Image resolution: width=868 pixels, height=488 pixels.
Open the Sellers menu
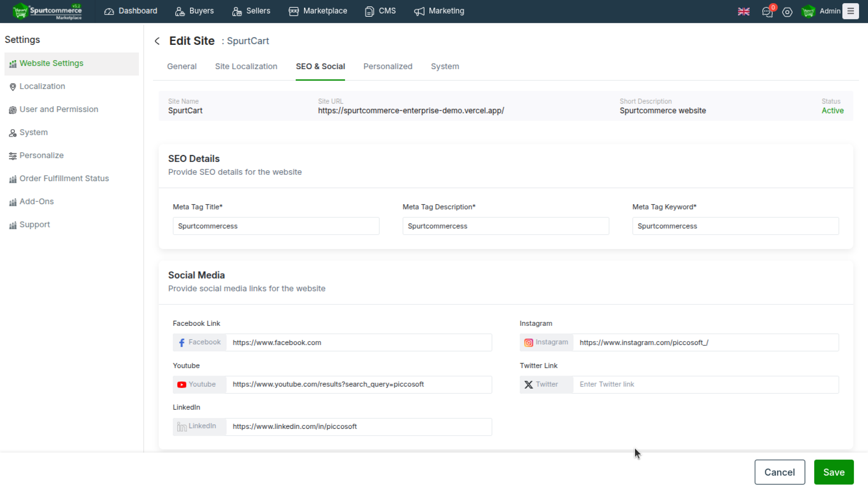(251, 11)
